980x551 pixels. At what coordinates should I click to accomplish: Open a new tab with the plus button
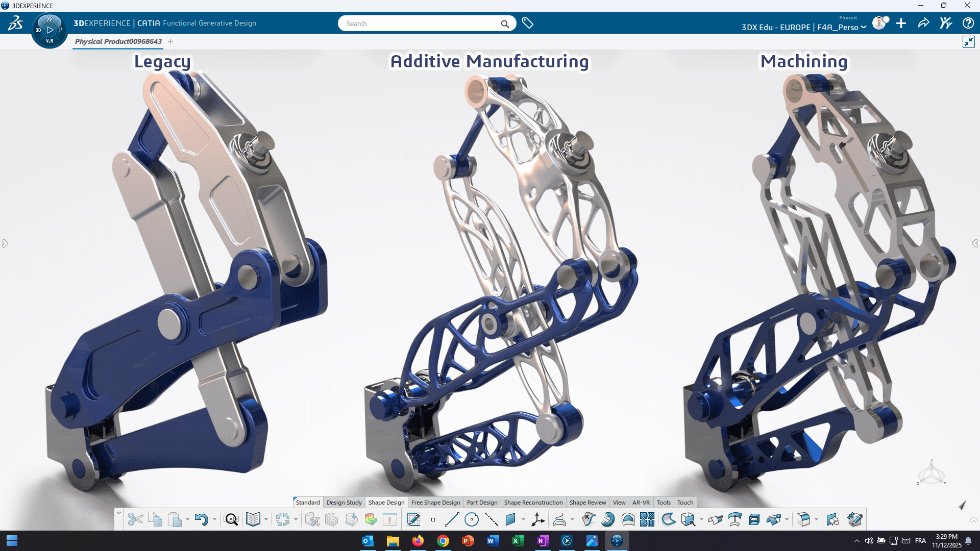(x=170, y=41)
